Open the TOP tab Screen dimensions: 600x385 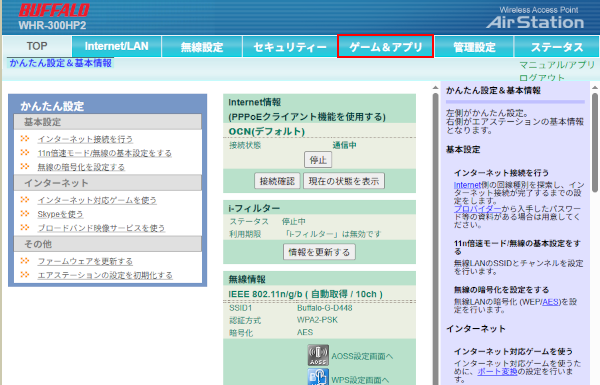[x=37, y=46]
